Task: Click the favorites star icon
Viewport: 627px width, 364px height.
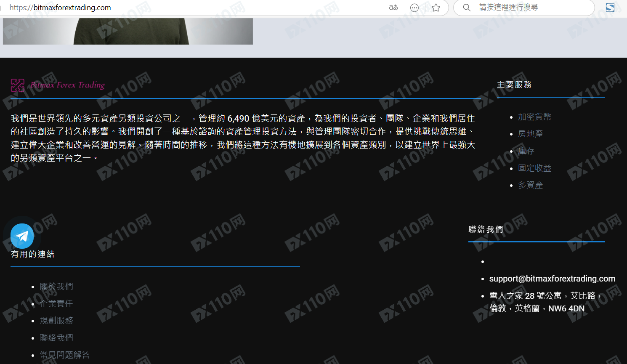Action: (436, 8)
